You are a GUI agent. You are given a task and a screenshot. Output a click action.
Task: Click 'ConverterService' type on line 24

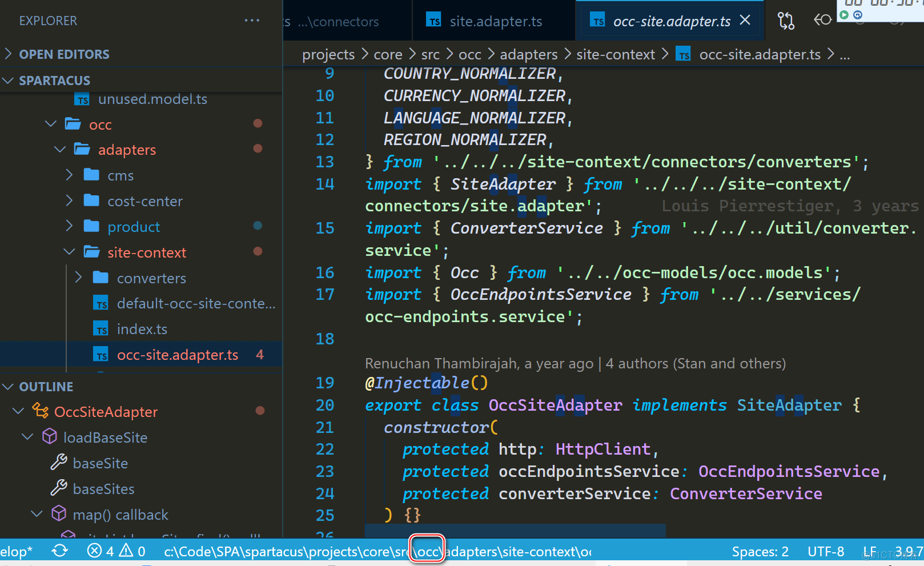pos(746,493)
